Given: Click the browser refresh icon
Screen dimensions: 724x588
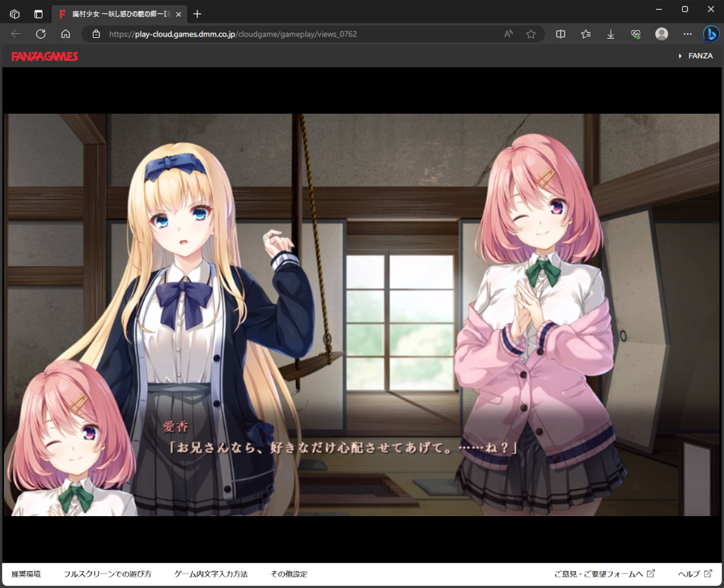Looking at the screenshot, I should pyautogui.click(x=41, y=34).
